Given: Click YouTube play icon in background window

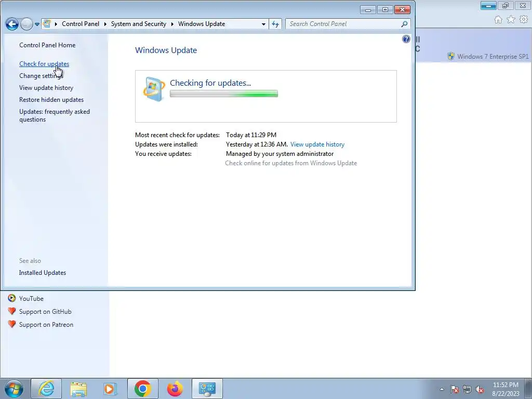Looking at the screenshot, I should point(12,298).
